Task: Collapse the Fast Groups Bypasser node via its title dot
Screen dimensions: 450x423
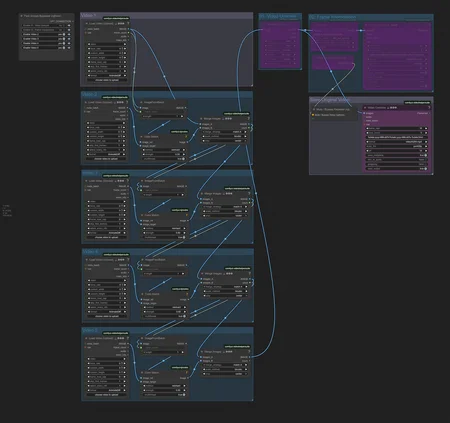Action: (22, 16)
